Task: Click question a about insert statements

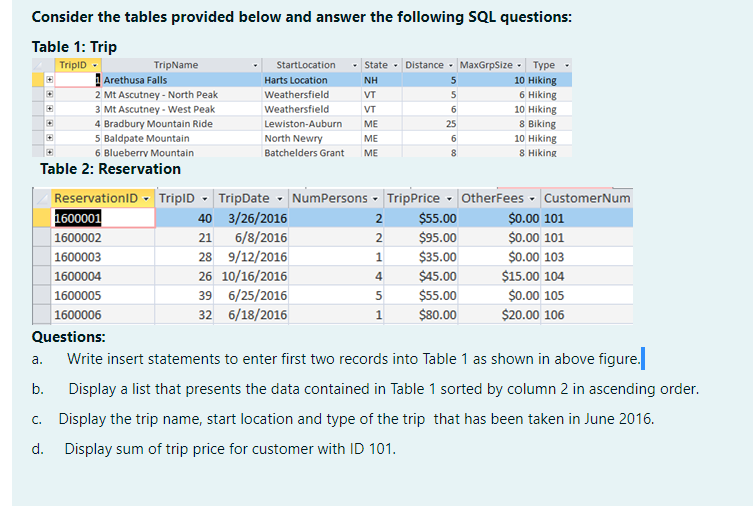Action: pos(353,359)
